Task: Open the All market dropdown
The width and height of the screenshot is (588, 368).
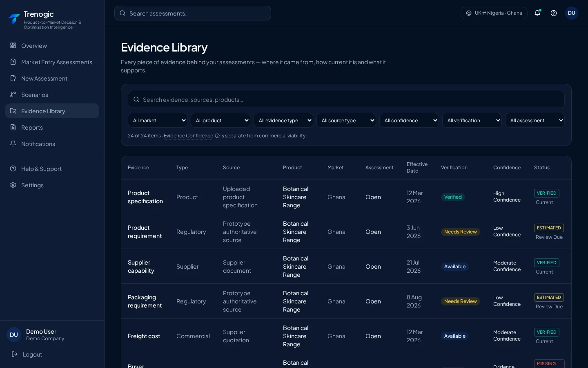Action: tap(158, 120)
